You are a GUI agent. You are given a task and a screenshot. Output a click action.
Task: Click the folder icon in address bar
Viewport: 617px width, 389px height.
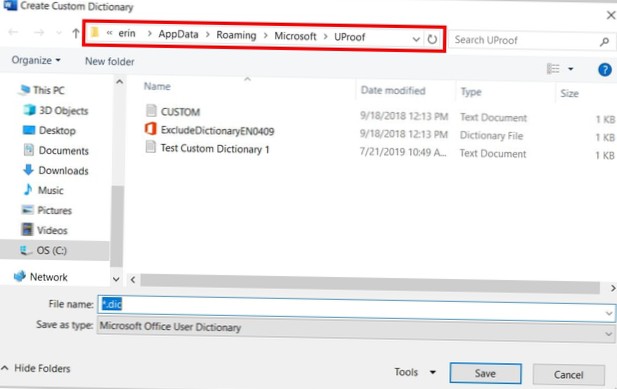tap(95, 32)
